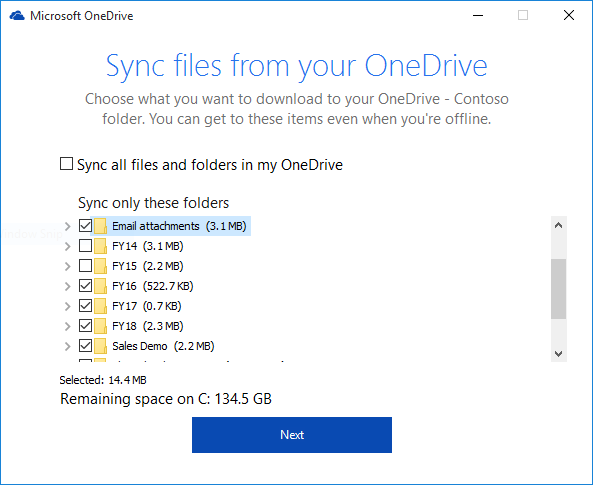Image resolution: width=593 pixels, height=485 pixels.
Task: Select the FY17 (0.7 KB) row label
Action: (x=147, y=306)
